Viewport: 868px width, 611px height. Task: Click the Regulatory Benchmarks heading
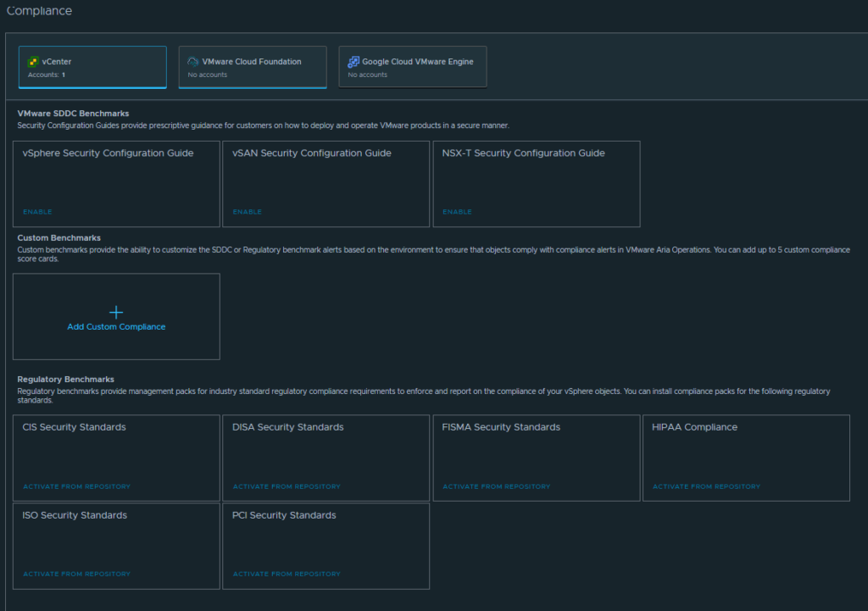click(x=65, y=380)
